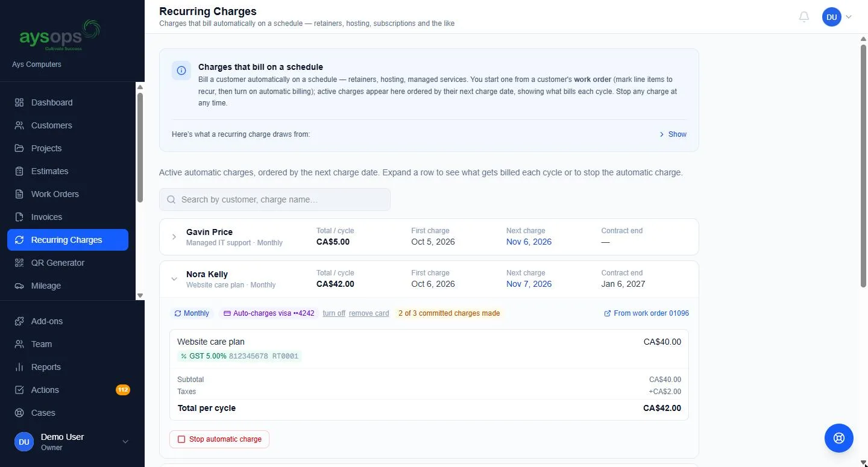The width and height of the screenshot is (868, 467).
Task: Open the floating help support button
Action: click(x=839, y=438)
